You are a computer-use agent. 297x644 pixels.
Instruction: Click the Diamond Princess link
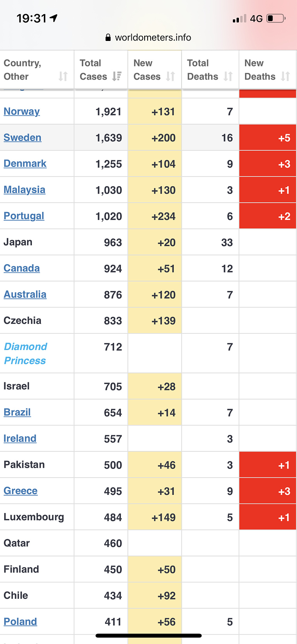pyautogui.click(x=25, y=353)
